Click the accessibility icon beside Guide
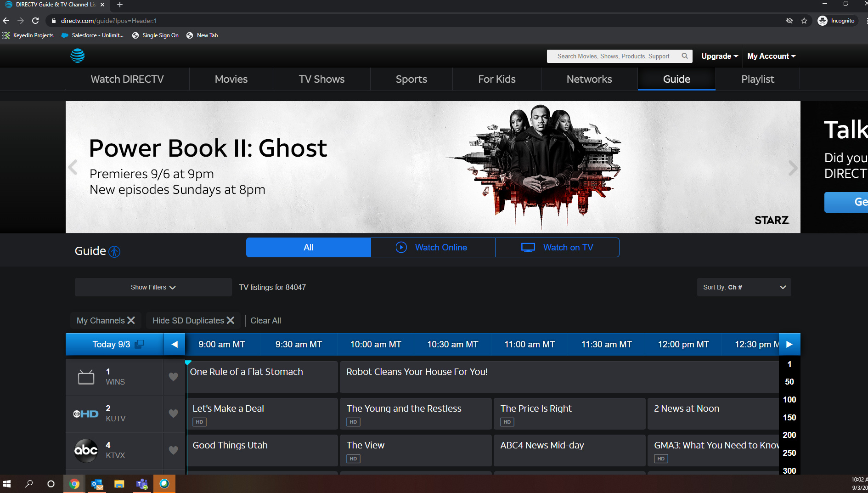The height and width of the screenshot is (493, 868). (114, 251)
